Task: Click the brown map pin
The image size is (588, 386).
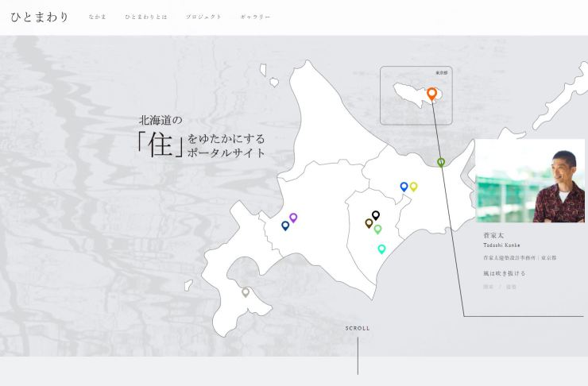Action: 369,223
